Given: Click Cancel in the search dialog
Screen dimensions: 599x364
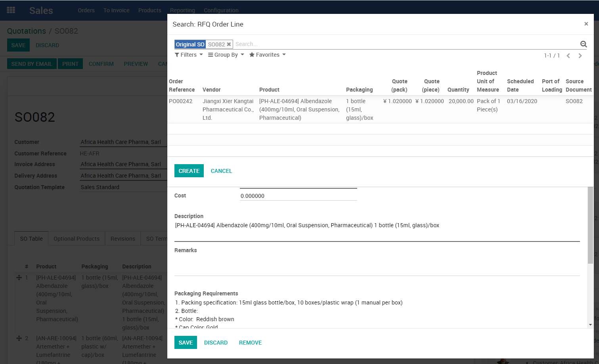Looking at the screenshot, I should pos(221,171).
